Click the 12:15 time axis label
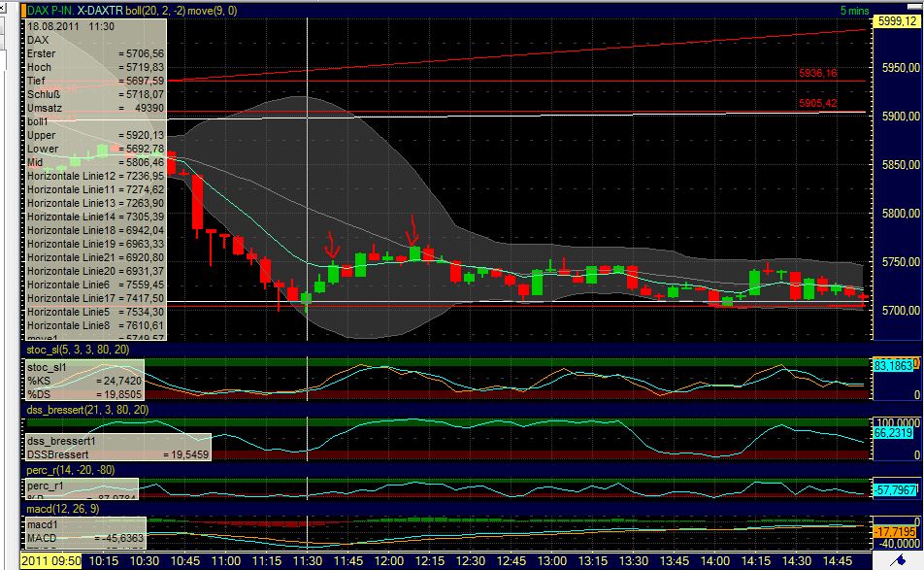 pos(430,560)
